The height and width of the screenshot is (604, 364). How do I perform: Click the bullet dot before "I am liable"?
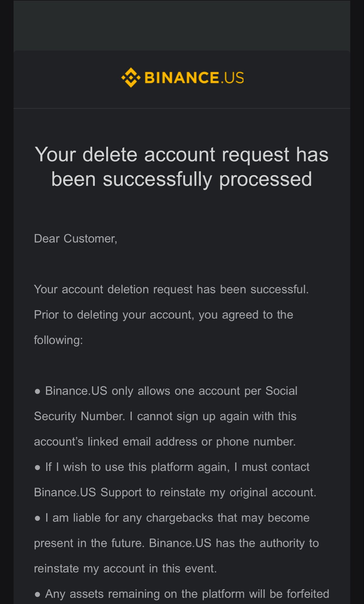coord(37,518)
